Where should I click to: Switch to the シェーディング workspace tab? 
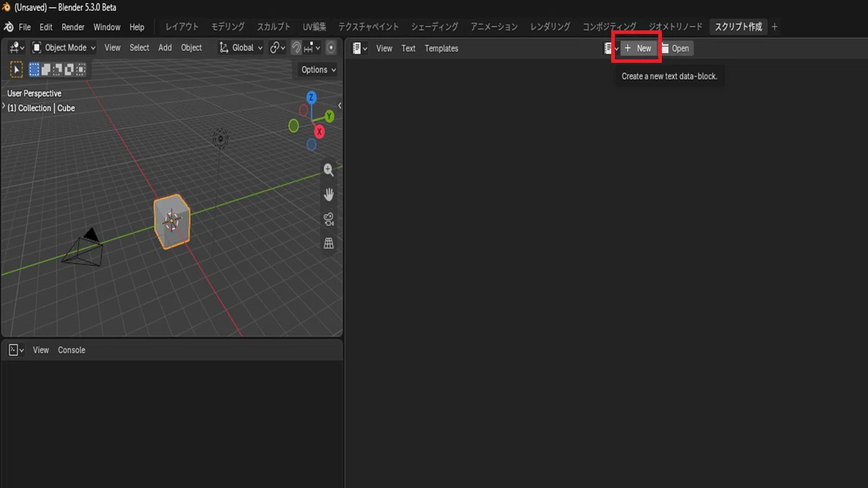435,27
